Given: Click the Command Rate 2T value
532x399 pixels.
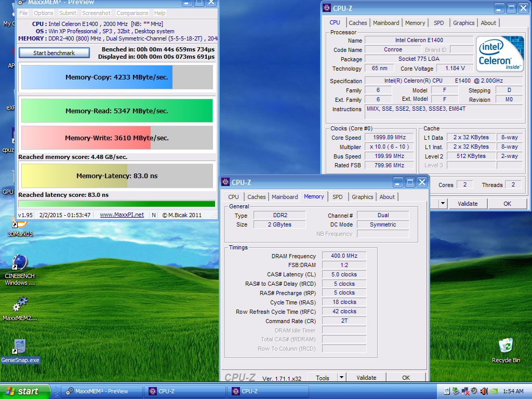Looking at the screenshot, I should [x=344, y=321].
